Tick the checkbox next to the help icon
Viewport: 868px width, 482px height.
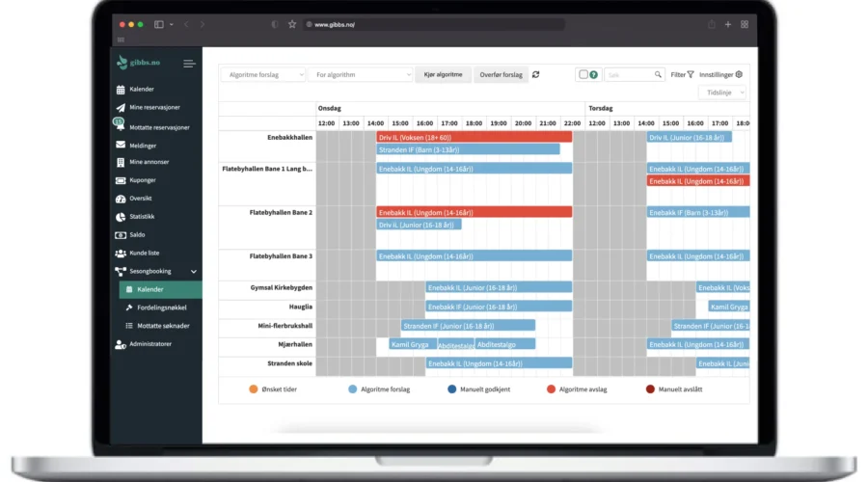583,74
